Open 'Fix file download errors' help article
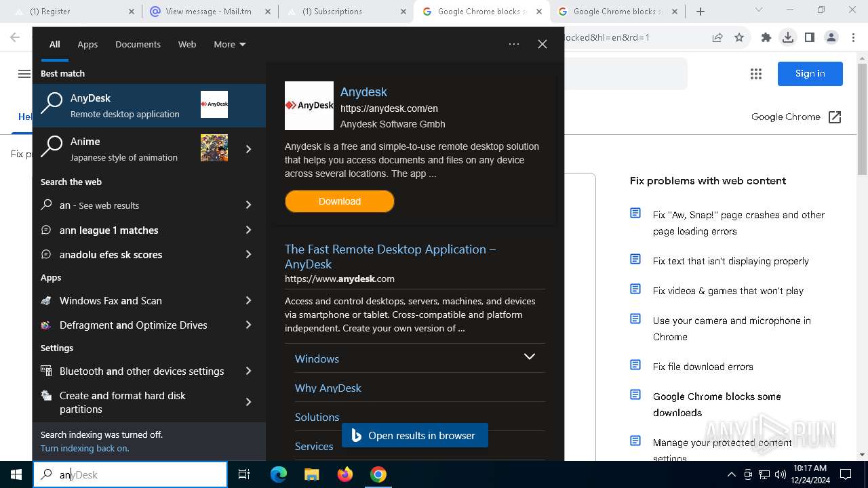This screenshot has width=868, height=488. click(703, 367)
